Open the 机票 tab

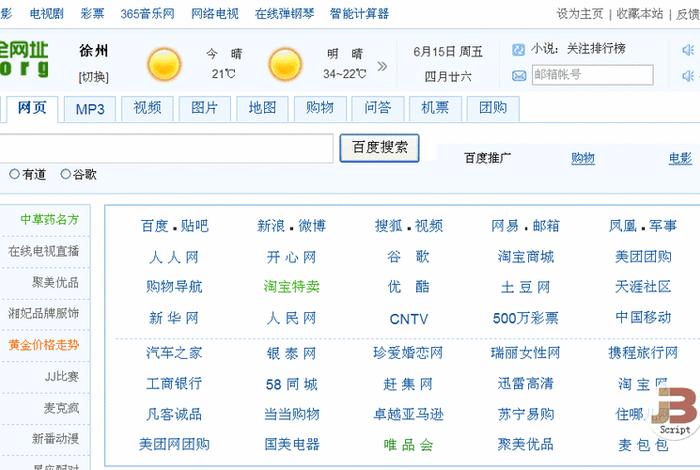point(435,109)
